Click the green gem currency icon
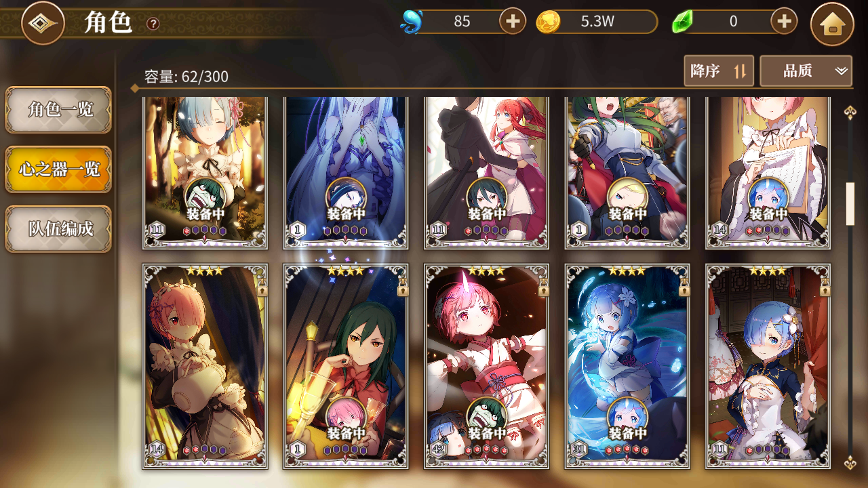Image resolution: width=868 pixels, height=488 pixels. 683,22
